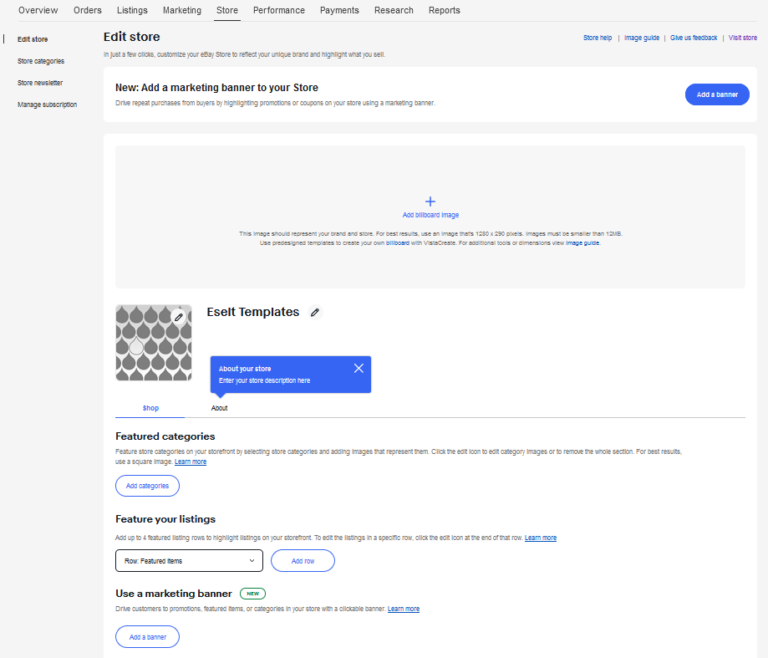Close the About your store tooltip
Viewport: 768px width, 658px height.
(359, 368)
